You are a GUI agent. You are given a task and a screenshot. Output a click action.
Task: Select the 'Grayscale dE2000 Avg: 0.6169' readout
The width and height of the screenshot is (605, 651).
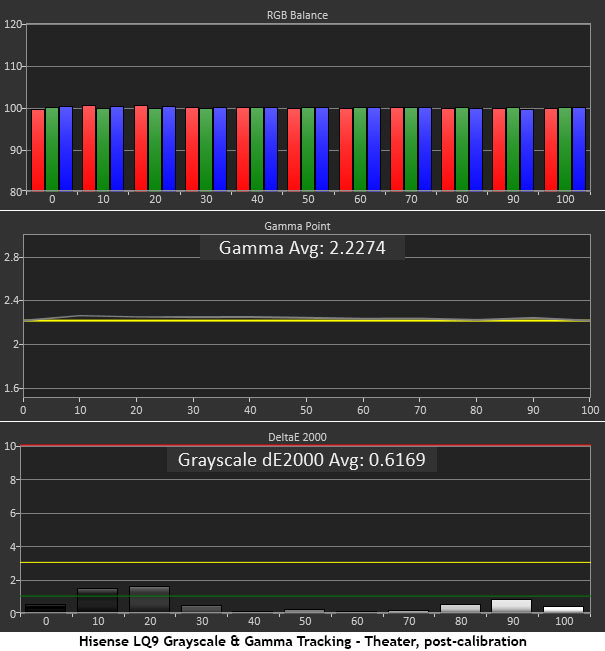click(302, 460)
